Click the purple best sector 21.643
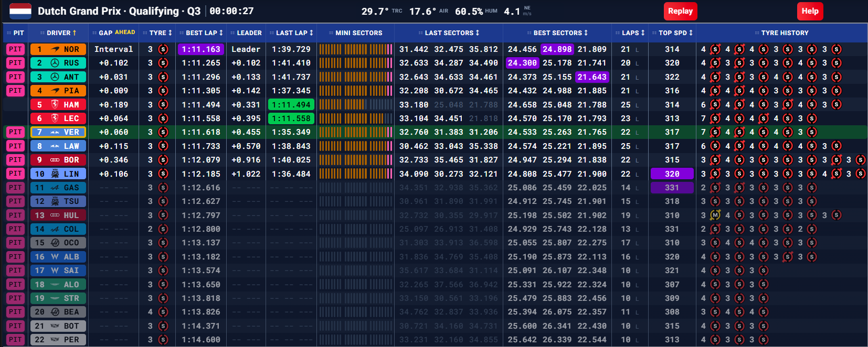The height and width of the screenshot is (347, 868). coord(592,77)
